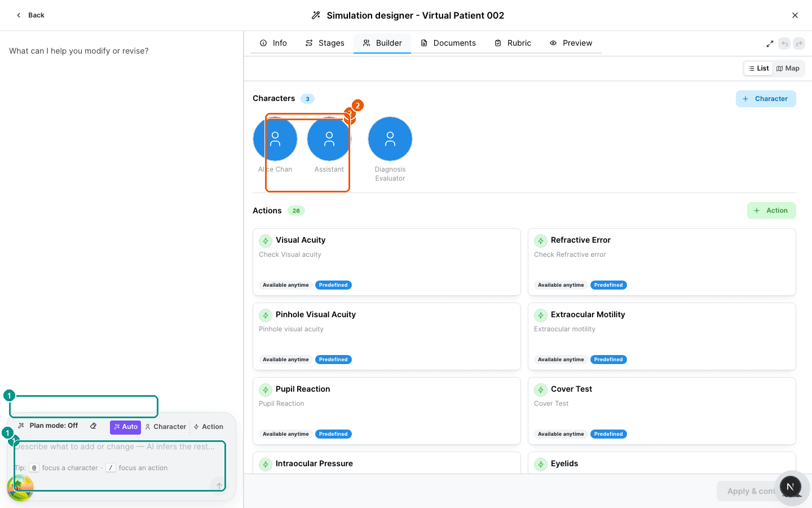Image resolution: width=812 pixels, height=508 pixels.
Task: Open the Info tab
Action: tap(273, 43)
